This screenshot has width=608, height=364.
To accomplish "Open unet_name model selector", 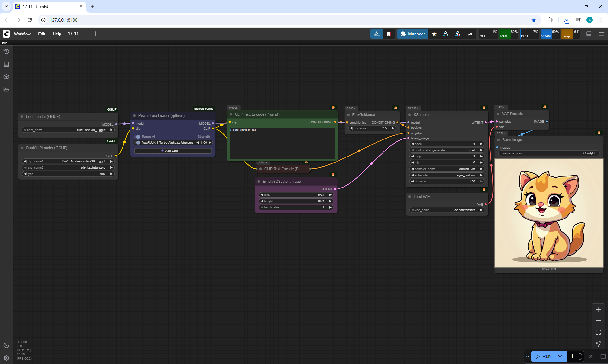I will point(68,130).
